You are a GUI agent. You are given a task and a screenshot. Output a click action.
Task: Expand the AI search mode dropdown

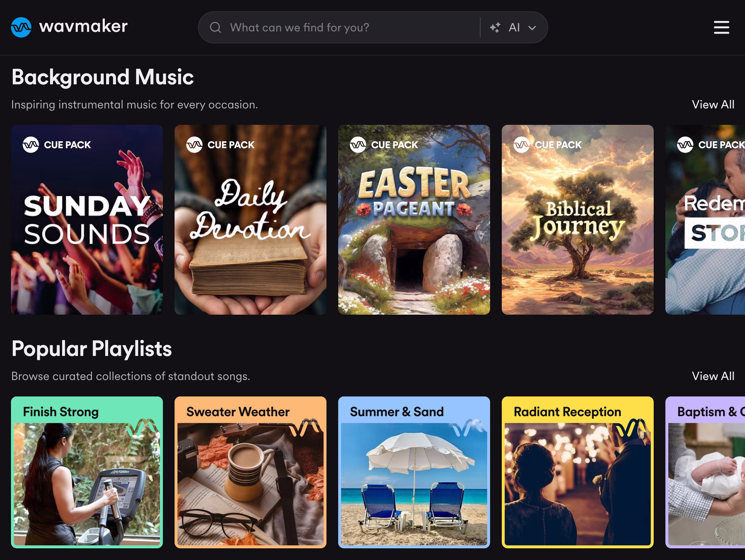coord(532,27)
